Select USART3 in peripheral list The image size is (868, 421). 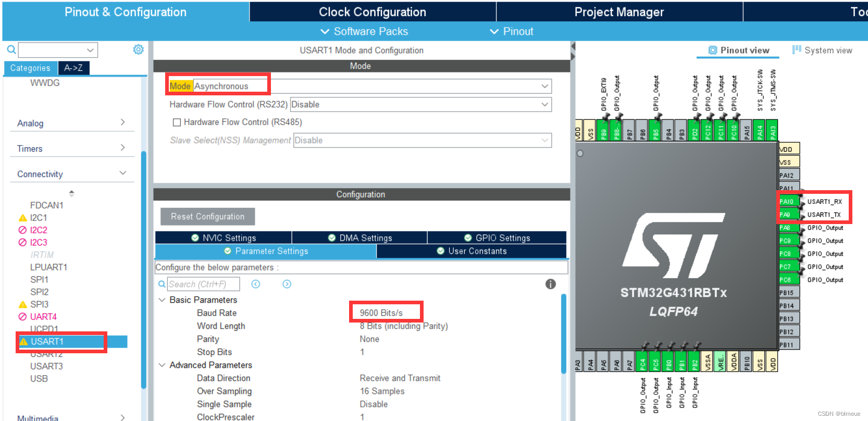click(46, 366)
